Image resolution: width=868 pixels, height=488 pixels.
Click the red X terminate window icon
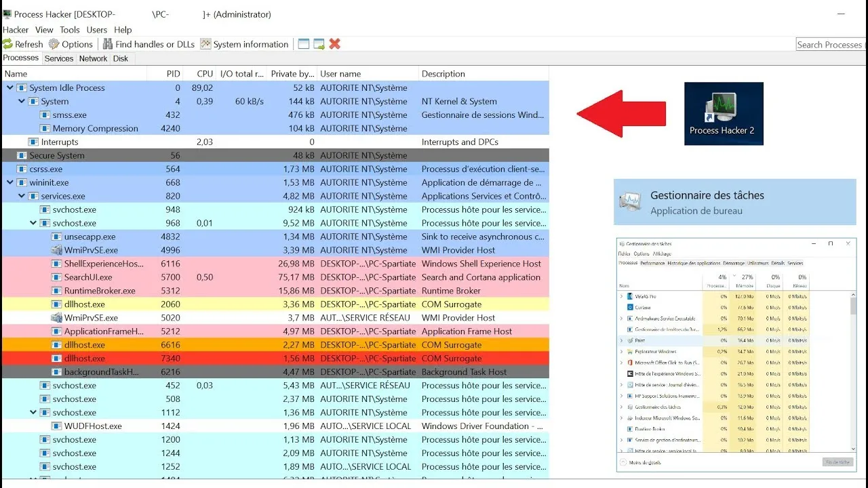(x=335, y=44)
